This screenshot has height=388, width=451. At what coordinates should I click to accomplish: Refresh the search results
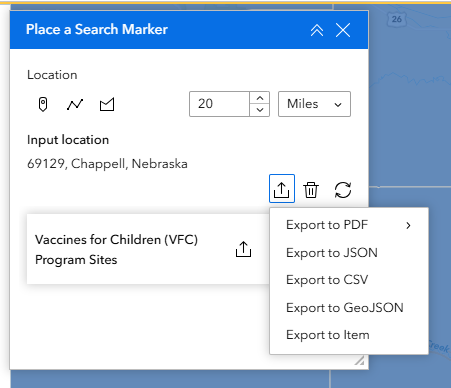point(343,190)
